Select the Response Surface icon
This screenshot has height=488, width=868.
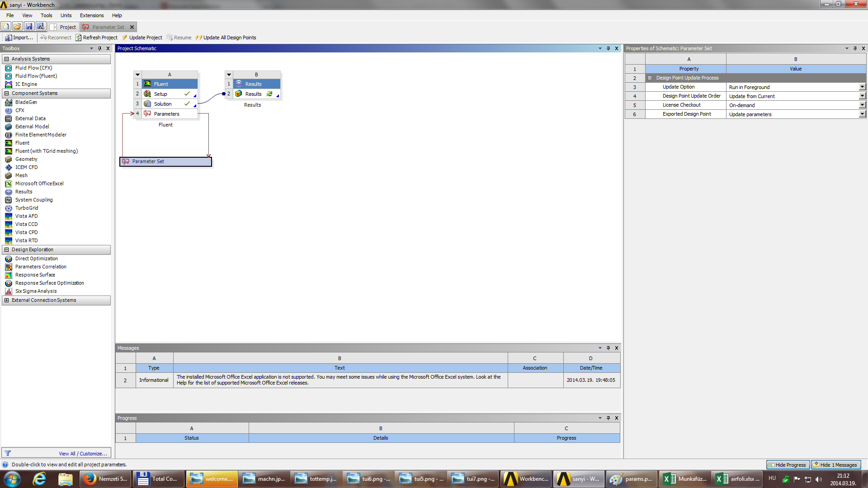pyautogui.click(x=8, y=275)
